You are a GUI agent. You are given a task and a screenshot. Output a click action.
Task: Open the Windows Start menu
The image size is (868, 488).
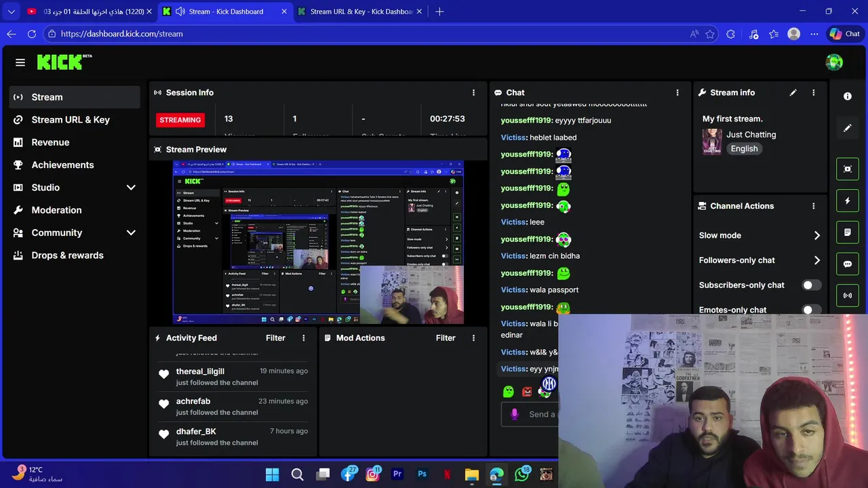272,474
